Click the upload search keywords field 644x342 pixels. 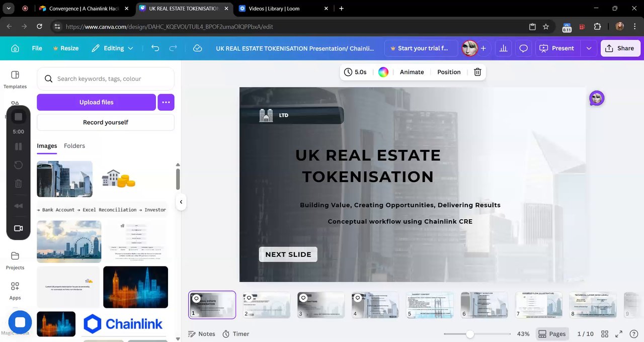(x=106, y=78)
